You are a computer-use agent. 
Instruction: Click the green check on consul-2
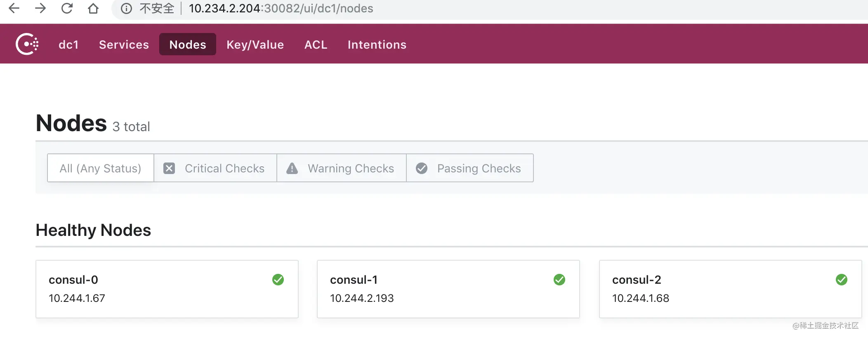pos(842,280)
